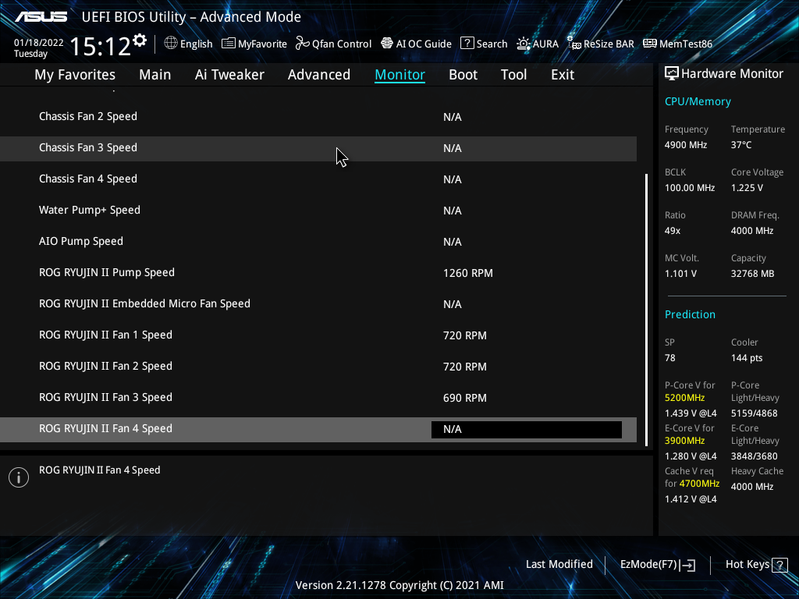Click the settings list scrollbar
799x599 pixels.
click(x=647, y=310)
